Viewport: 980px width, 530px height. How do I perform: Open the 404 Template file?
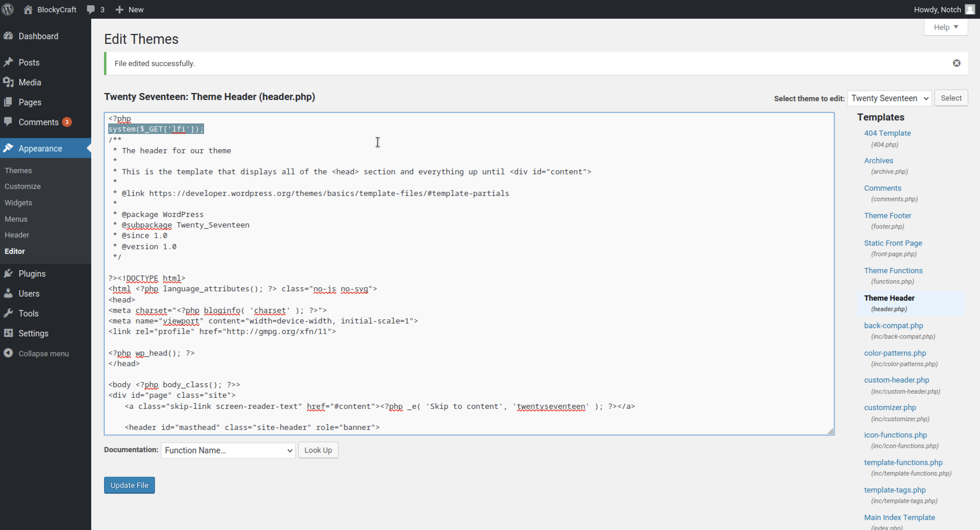[887, 133]
